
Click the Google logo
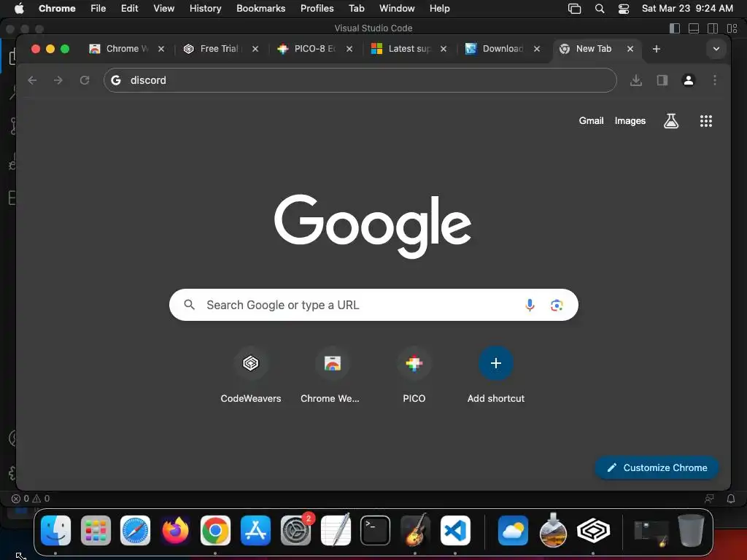click(x=373, y=226)
